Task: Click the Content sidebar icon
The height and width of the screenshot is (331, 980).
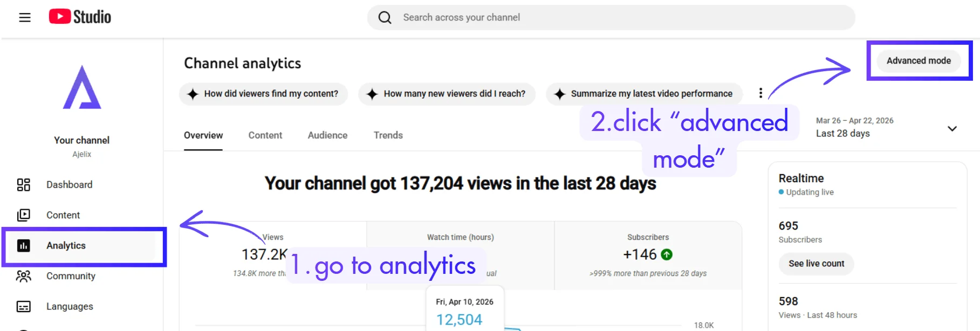Action: click(23, 215)
